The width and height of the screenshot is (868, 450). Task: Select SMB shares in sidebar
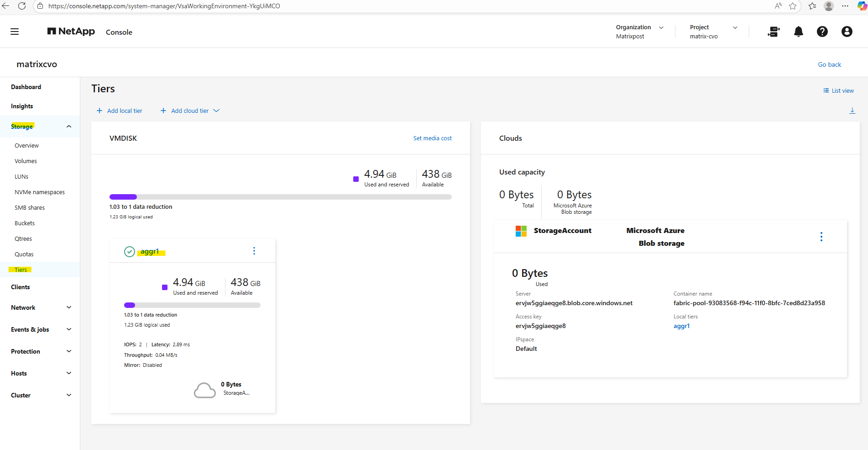point(30,208)
